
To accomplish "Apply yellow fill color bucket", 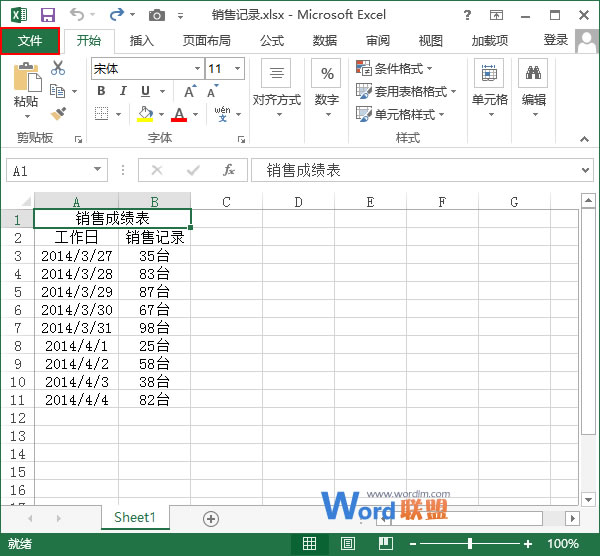I will coord(145,114).
